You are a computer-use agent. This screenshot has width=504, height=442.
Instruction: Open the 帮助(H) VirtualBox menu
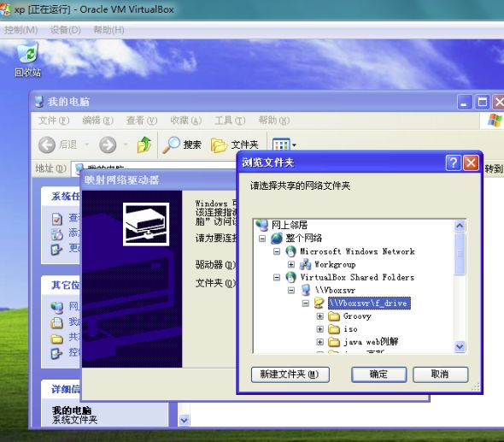pos(108,30)
